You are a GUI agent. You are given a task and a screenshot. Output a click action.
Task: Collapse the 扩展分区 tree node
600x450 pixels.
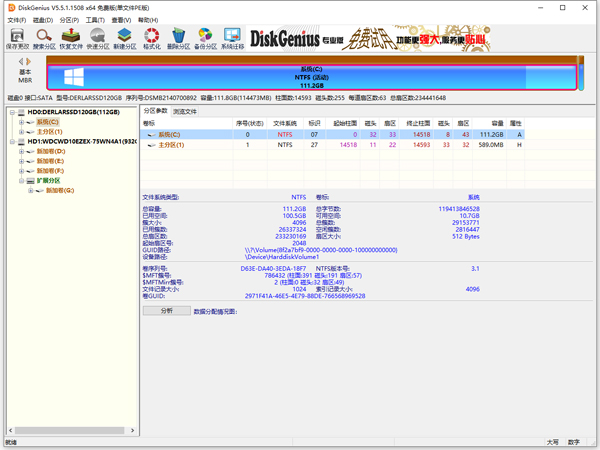(21, 181)
